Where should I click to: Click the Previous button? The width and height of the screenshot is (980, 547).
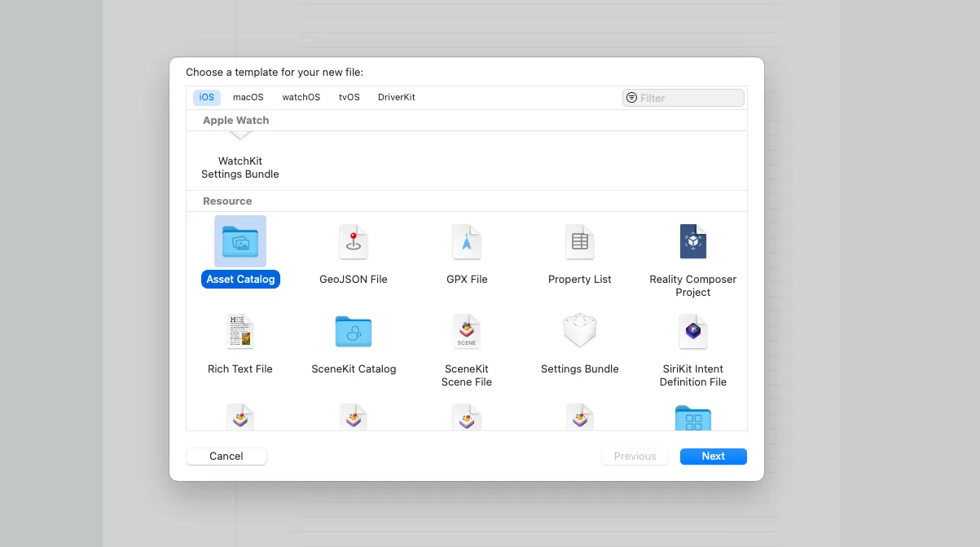(x=635, y=457)
